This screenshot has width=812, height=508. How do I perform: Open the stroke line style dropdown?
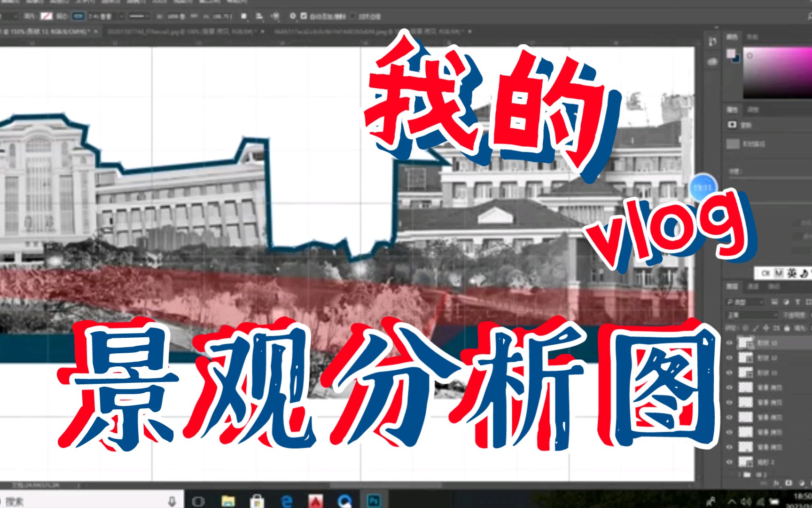click(x=139, y=16)
